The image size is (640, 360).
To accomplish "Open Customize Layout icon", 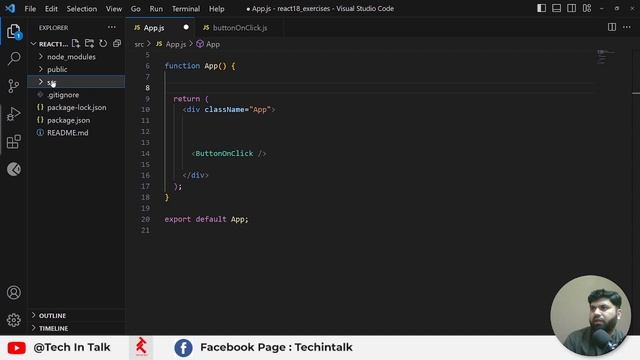I will (x=587, y=8).
